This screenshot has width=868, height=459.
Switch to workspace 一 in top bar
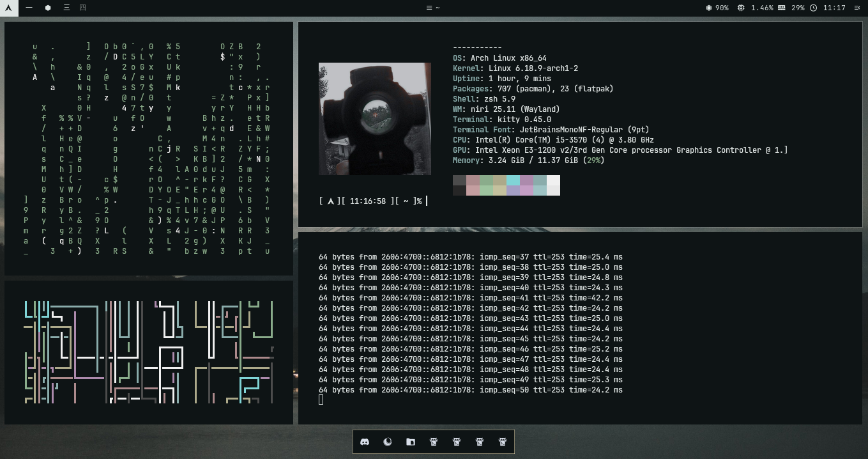[x=29, y=8]
